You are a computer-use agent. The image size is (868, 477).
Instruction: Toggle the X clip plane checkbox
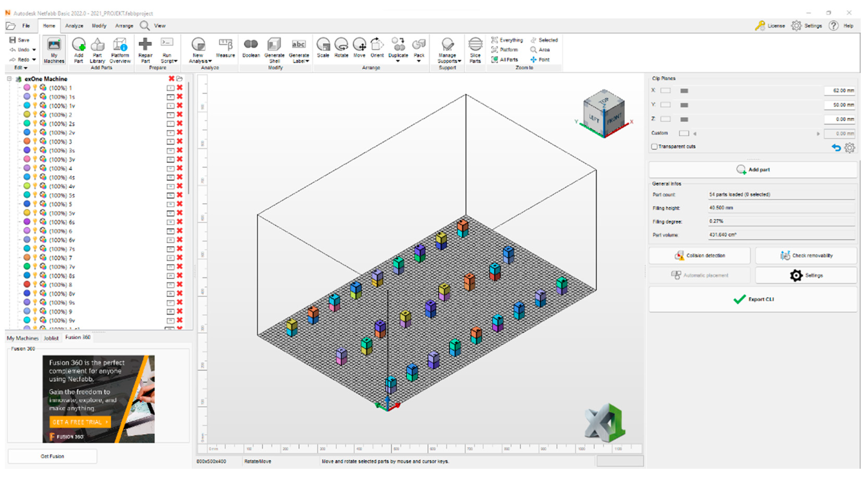(665, 91)
